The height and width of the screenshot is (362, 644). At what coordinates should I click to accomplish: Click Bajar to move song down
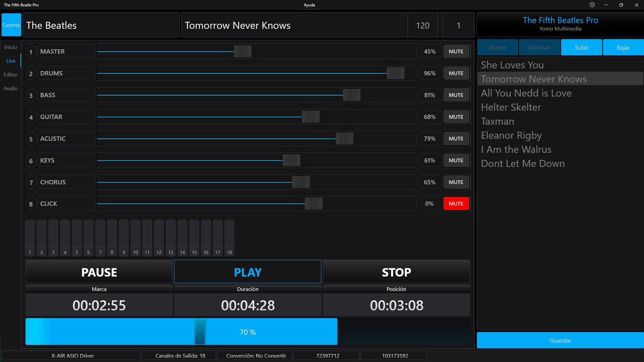pyautogui.click(x=623, y=48)
